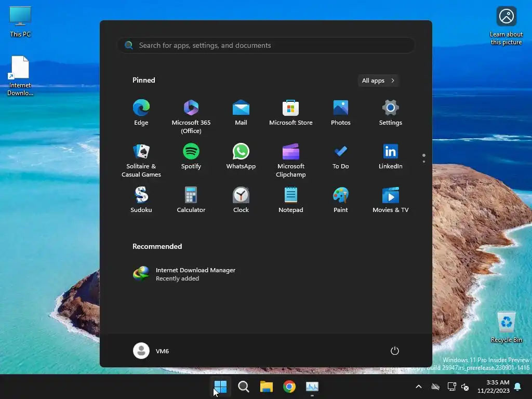The image size is (532, 399).
Task: Click the OneDrive cloud tray icon
Action: pos(435,387)
